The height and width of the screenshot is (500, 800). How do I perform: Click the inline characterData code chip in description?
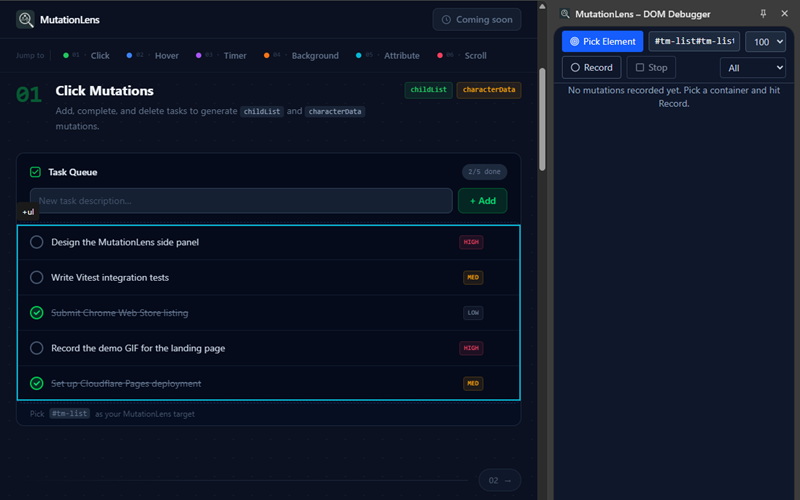[x=335, y=111]
